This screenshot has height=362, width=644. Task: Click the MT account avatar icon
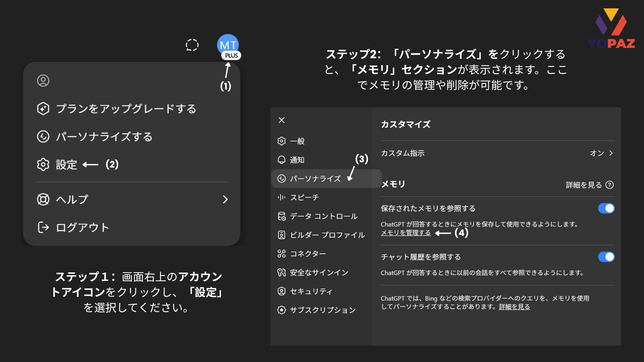[x=228, y=45]
